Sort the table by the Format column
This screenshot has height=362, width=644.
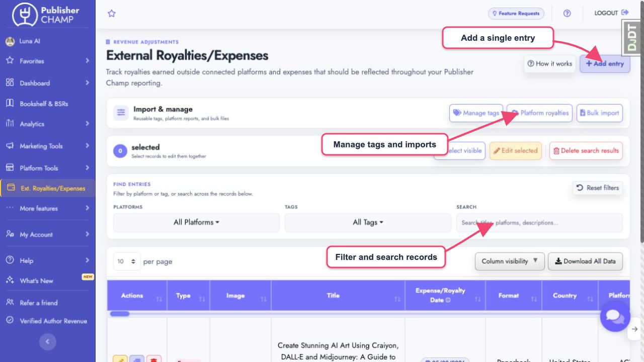pyautogui.click(x=514, y=296)
